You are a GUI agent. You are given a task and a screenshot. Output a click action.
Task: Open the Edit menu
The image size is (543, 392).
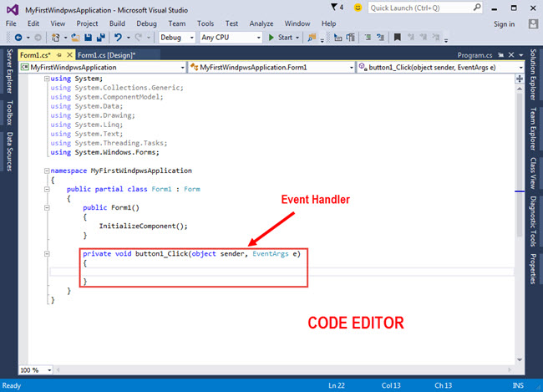pyautogui.click(x=33, y=23)
